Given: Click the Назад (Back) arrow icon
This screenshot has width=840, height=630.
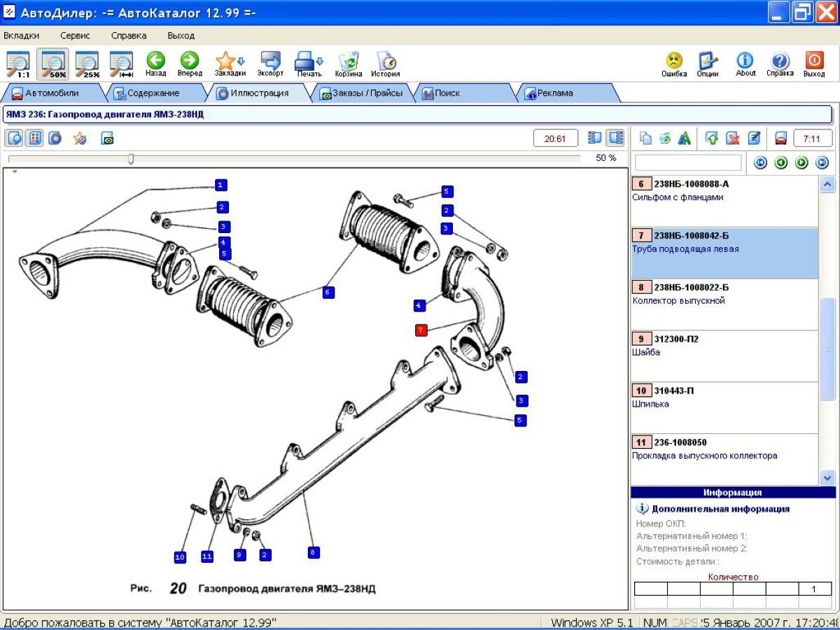Looking at the screenshot, I should 155,61.
